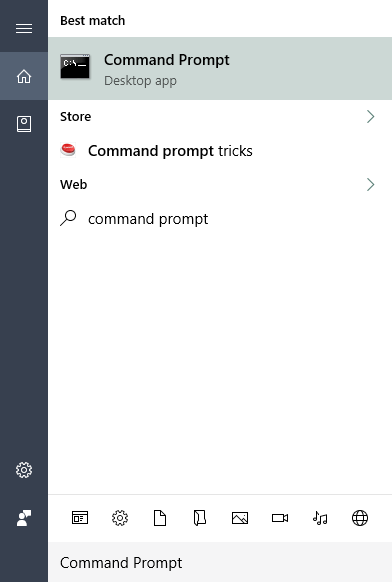Expand the Store results chevron
Viewport: 392px width, 582px height.
370,117
